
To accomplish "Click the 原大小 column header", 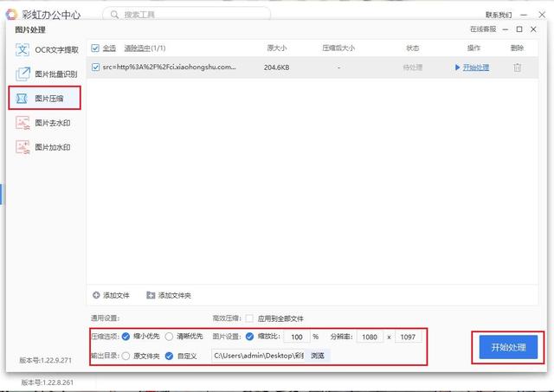I will (x=277, y=48).
